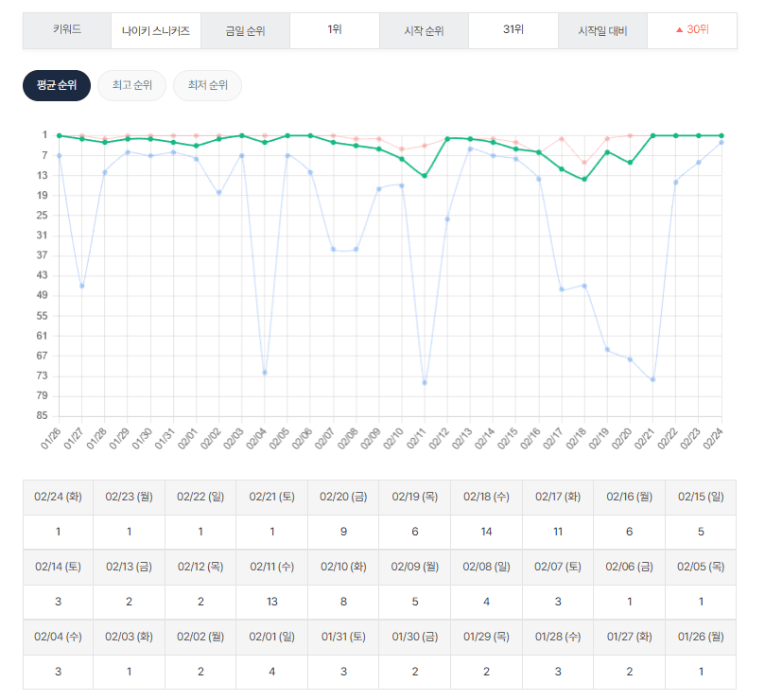Click the 시작일 대비 header cell
This screenshot has width=765, height=700.
point(602,30)
